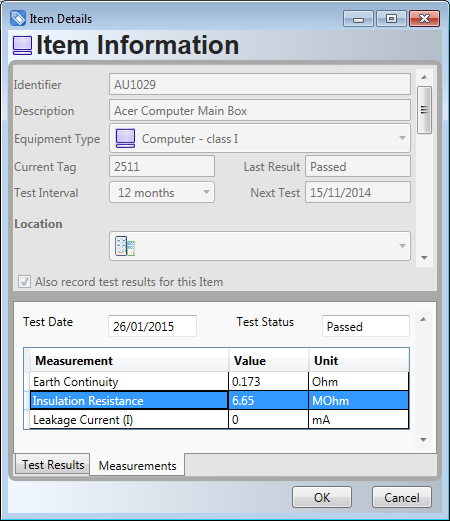450x521 pixels.
Task: Toggle Also record test results checkbox
Action: (24, 282)
